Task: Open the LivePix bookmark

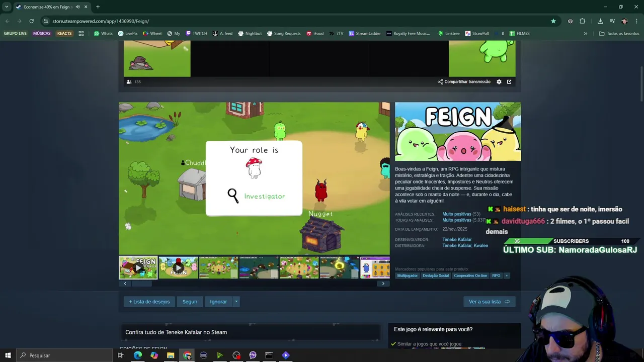Action: 128,34
